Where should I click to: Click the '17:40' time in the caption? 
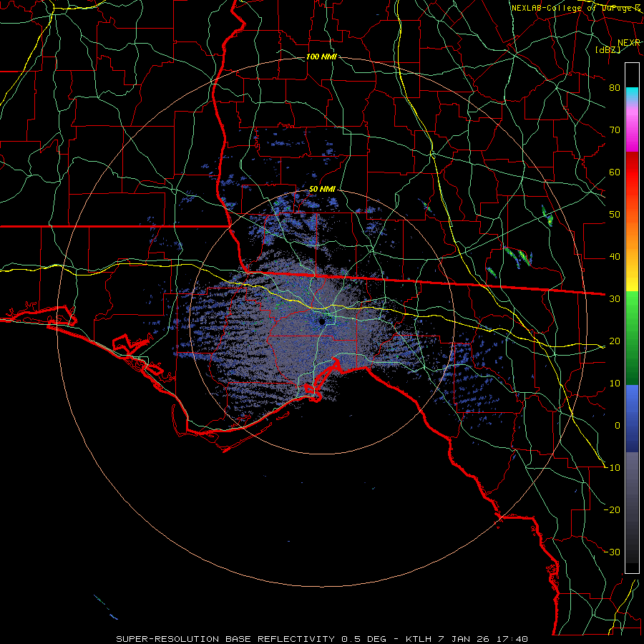point(512,639)
